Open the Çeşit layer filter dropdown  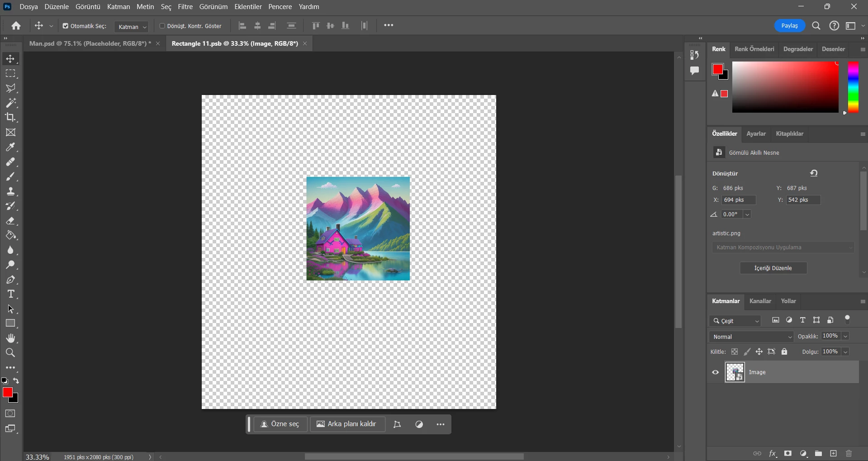coord(735,321)
